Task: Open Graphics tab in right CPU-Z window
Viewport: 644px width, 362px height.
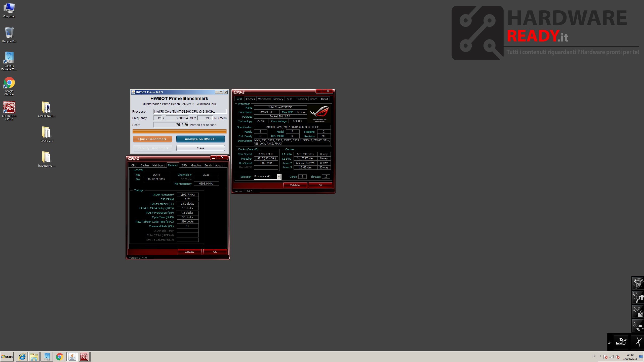Action: [x=302, y=99]
